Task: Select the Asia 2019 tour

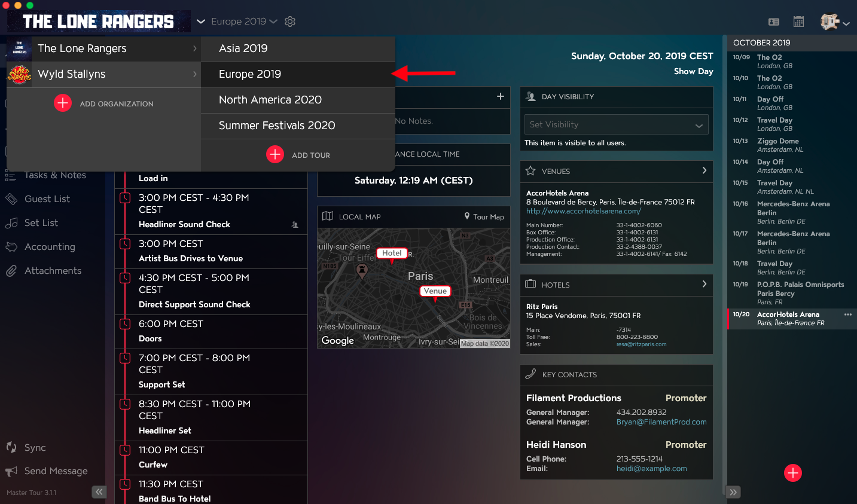Action: coord(298,48)
